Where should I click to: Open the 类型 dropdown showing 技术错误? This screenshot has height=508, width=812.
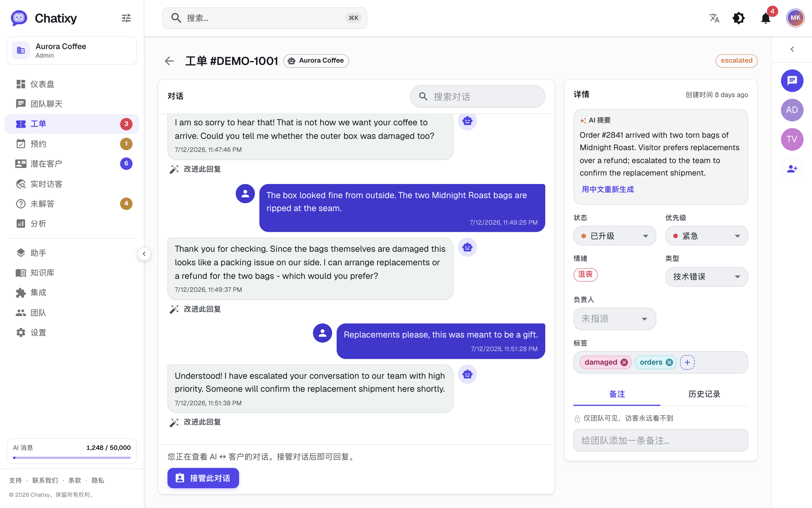[707, 277]
